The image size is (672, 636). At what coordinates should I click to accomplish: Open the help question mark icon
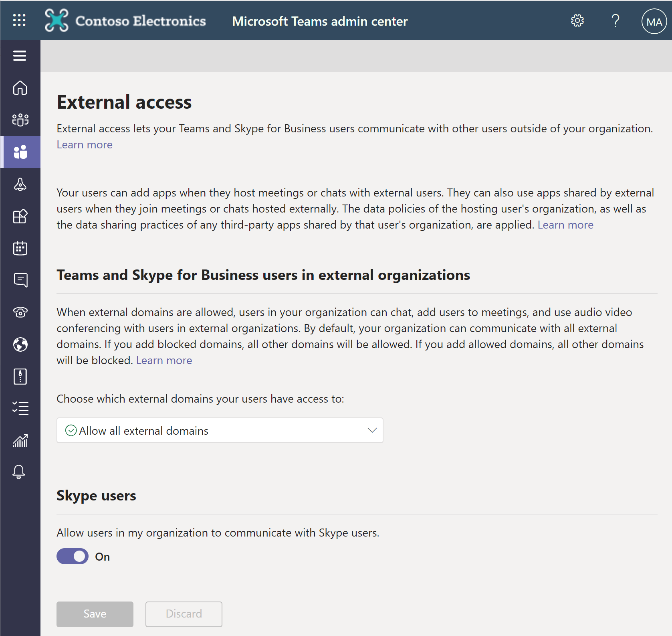(615, 20)
